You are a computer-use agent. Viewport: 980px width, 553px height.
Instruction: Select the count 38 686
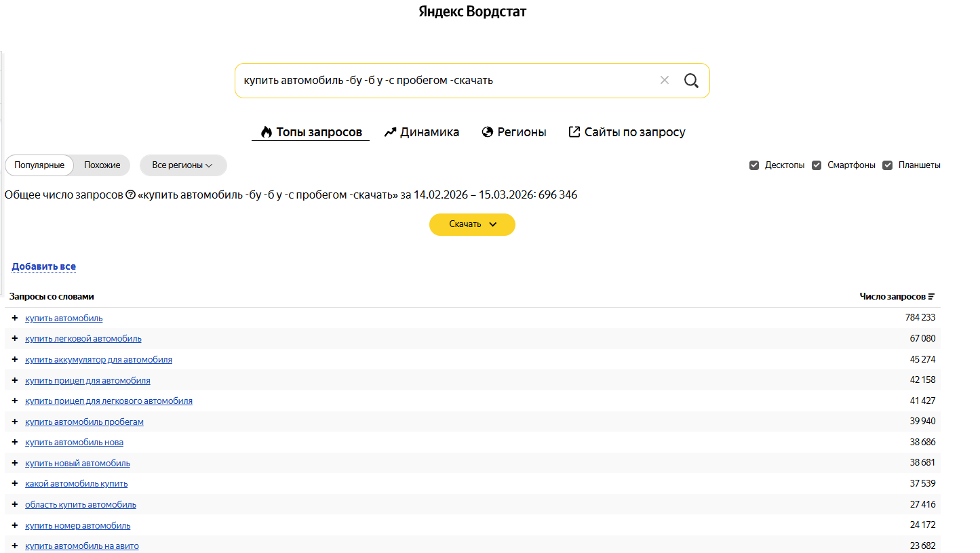(923, 442)
